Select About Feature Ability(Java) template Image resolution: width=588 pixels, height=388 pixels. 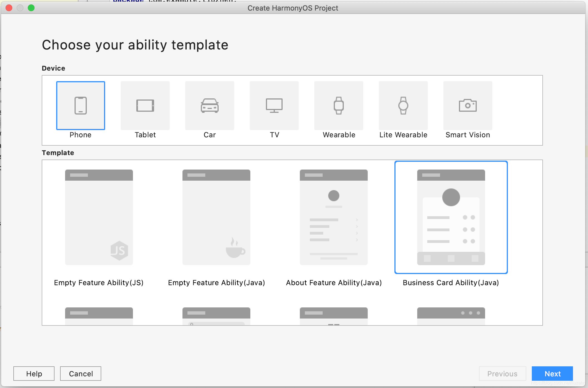[334, 217]
